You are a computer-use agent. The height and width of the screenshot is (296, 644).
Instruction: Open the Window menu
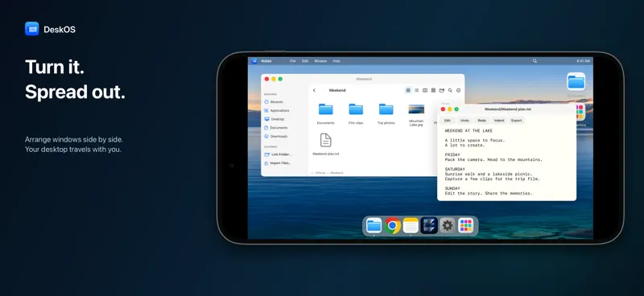point(320,61)
